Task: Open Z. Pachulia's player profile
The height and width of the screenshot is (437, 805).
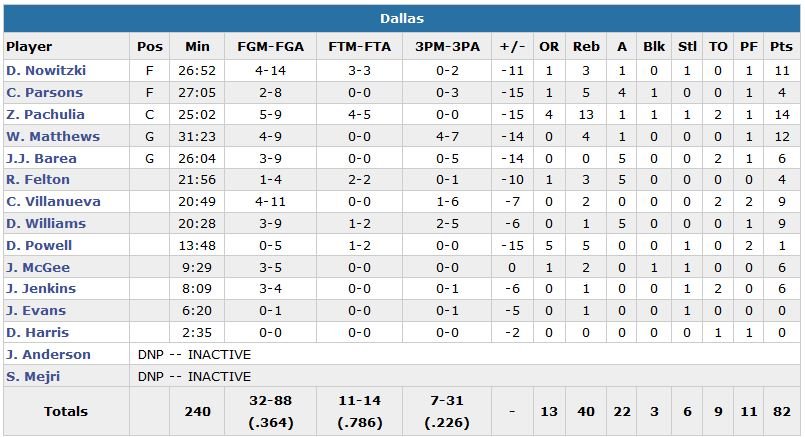Action: click(45, 115)
